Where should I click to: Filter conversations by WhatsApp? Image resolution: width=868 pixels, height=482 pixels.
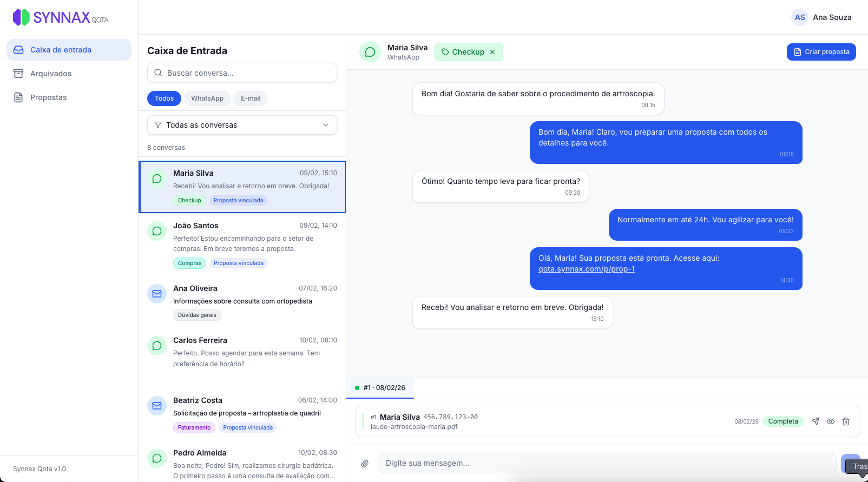pyautogui.click(x=207, y=98)
